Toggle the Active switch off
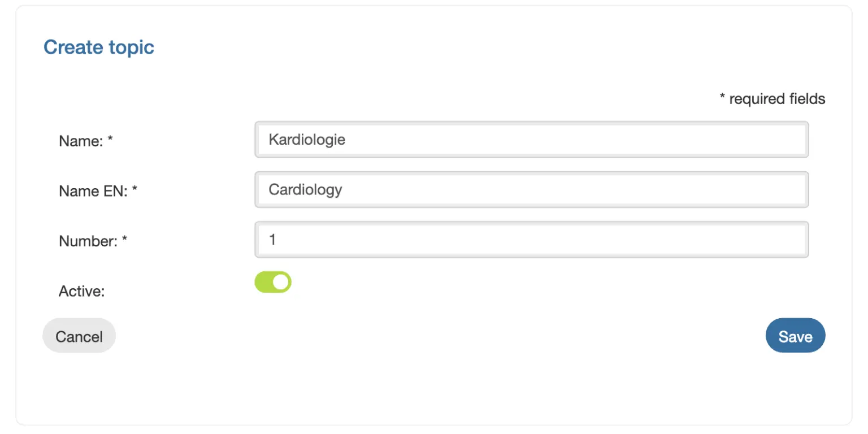Screen dimensions: 868x434 point(273,282)
